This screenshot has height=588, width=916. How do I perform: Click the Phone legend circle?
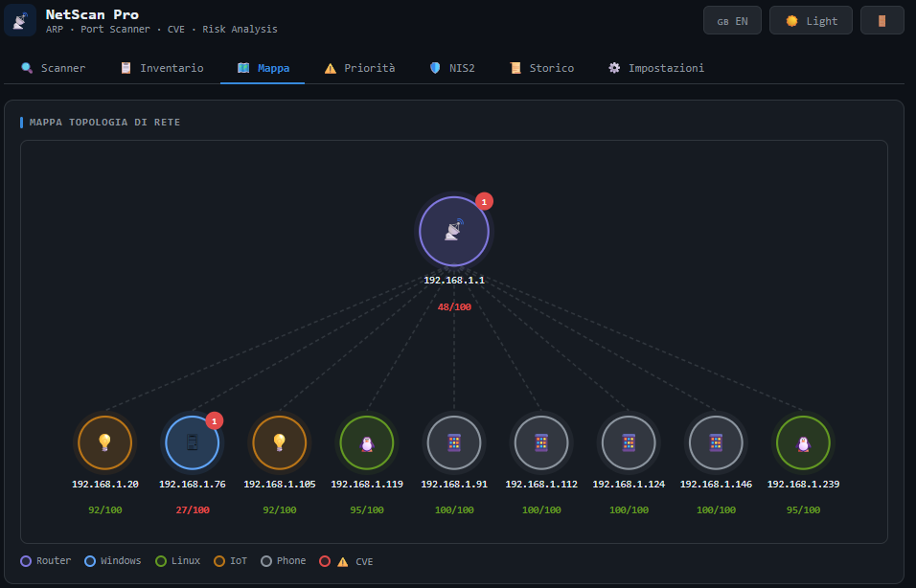pos(266,561)
